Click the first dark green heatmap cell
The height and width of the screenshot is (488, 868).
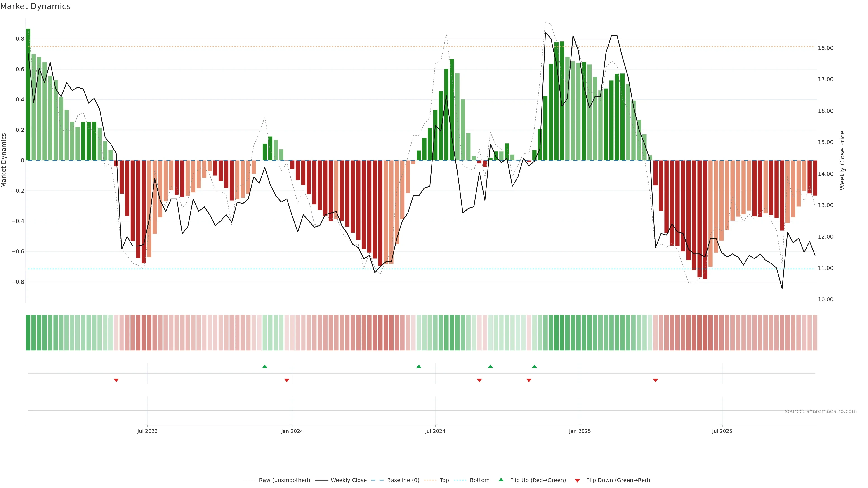click(28, 333)
